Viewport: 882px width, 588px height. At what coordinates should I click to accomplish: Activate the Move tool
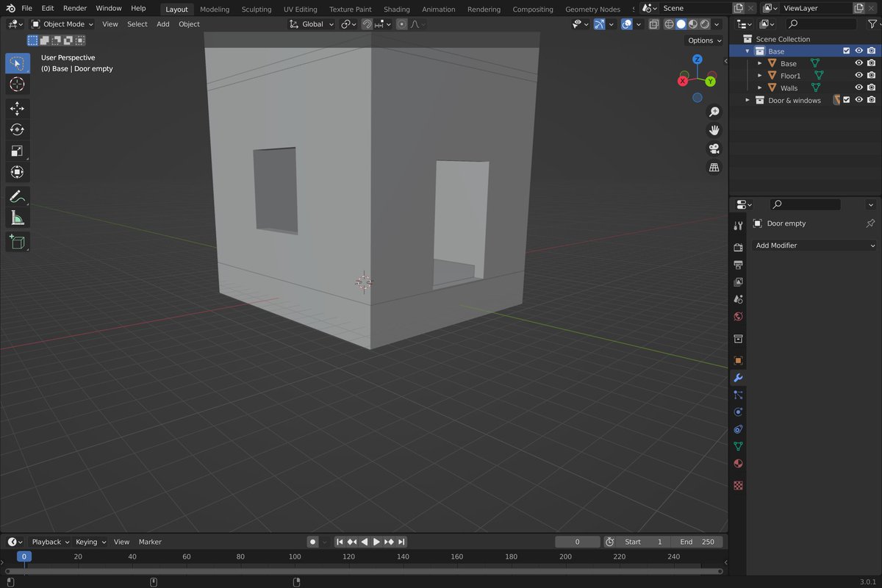click(18, 109)
